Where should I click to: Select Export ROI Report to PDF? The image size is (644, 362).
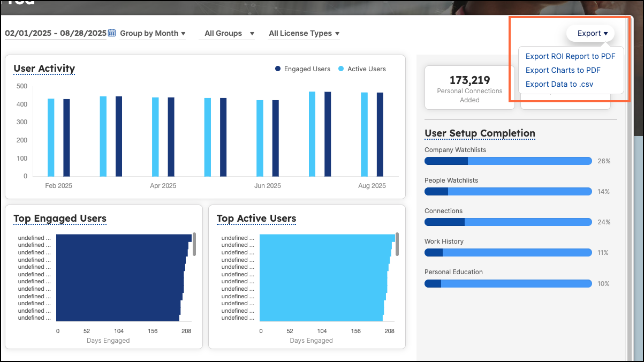click(571, 56)
